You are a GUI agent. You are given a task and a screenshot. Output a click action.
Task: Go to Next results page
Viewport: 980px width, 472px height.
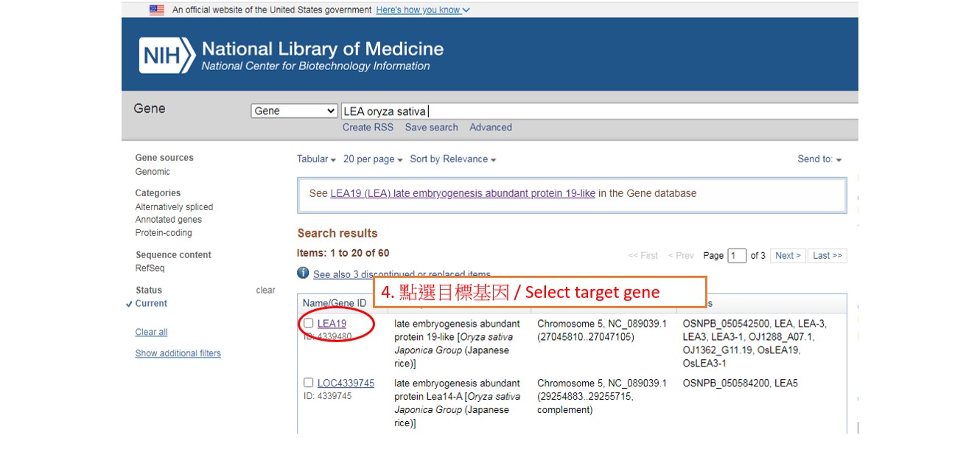(x=788, y=256)
